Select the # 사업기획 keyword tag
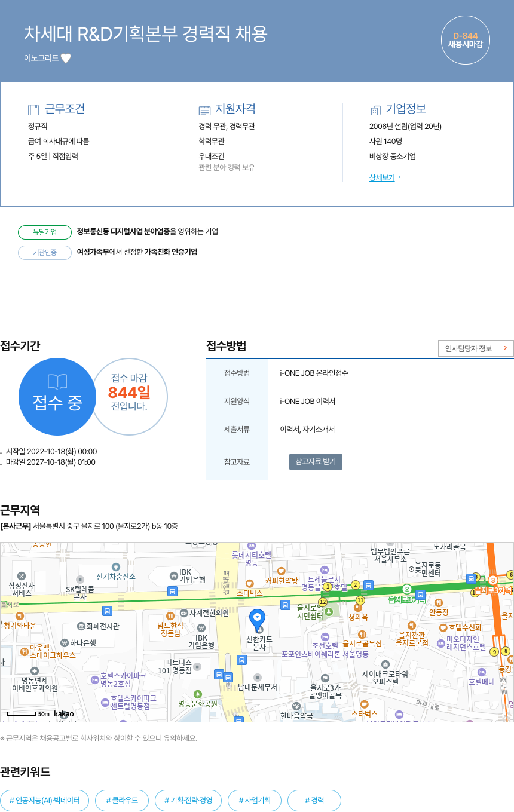Viewport: 514px width, 812px height. click(x=255, y=800)
